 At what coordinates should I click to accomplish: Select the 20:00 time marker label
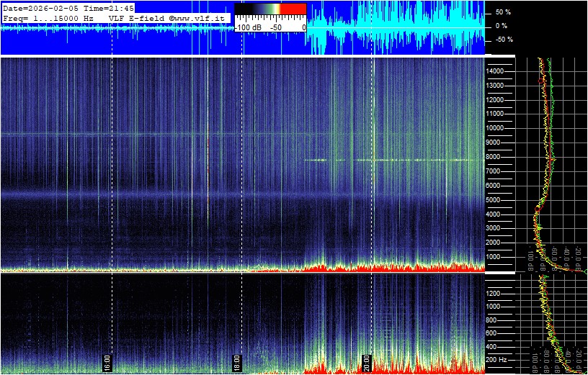click(x=366, y=361)
